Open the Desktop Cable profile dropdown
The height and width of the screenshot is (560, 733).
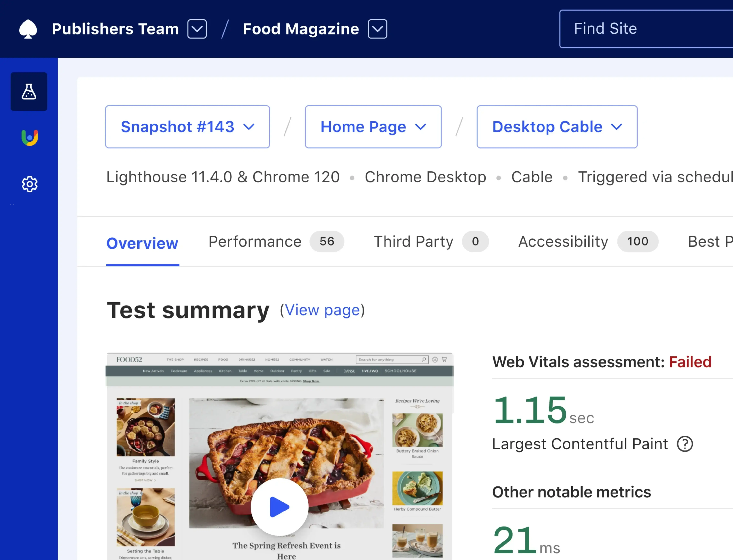pyautogui.click(x=557, y=127)
